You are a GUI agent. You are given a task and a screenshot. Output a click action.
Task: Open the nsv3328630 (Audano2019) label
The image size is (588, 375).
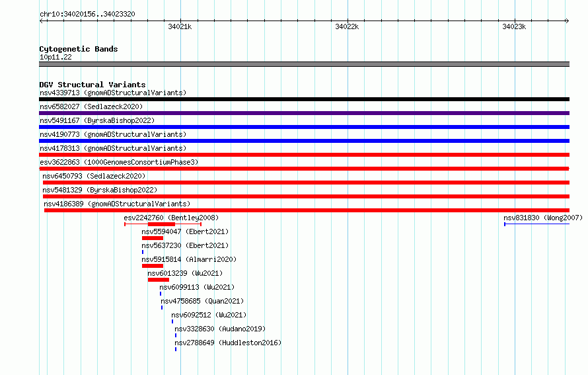click(220, 329)
